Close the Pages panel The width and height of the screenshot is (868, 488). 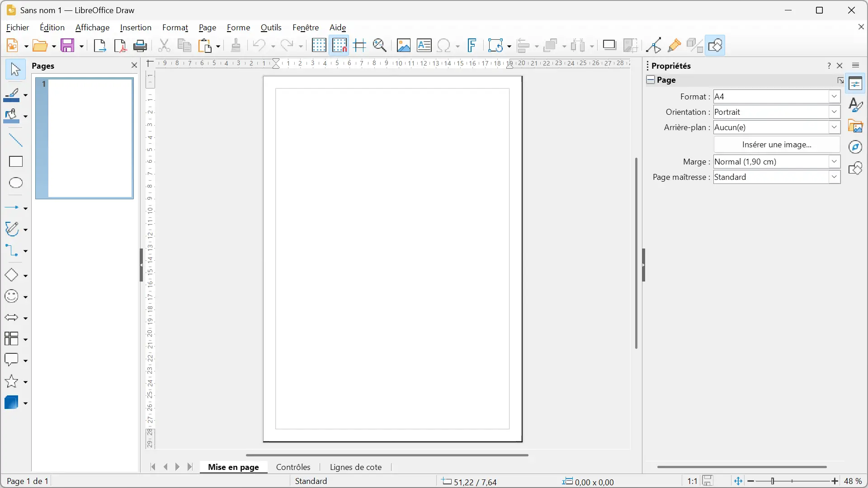pyautogui.click(x=134, y=66)
